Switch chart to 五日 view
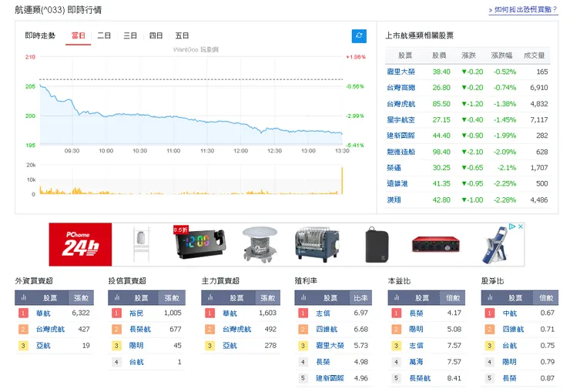570x392 pixels. click(182, 35)
